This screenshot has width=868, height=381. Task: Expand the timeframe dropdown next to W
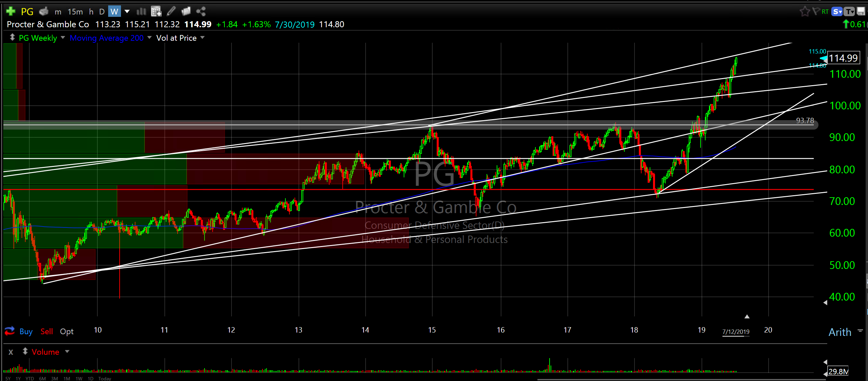pos(127,12)
